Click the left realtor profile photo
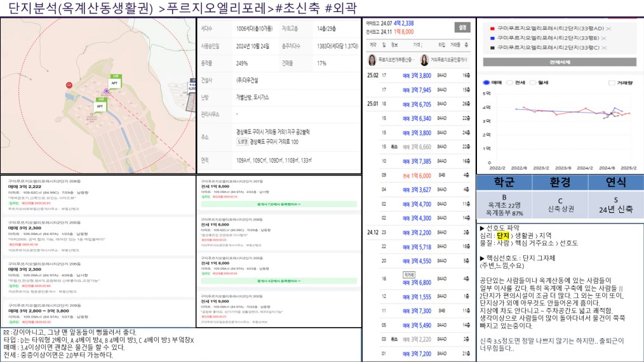 click(x=372, y=60)
